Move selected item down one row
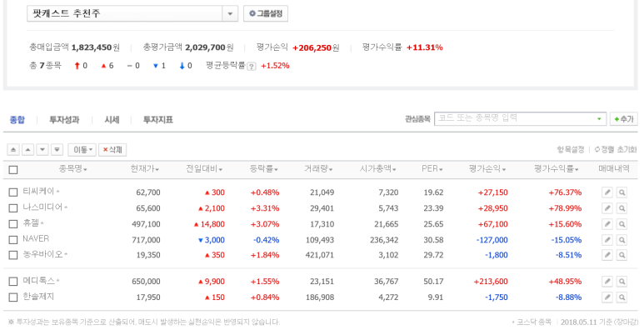 pyautogui.click(x=42, y=150)
